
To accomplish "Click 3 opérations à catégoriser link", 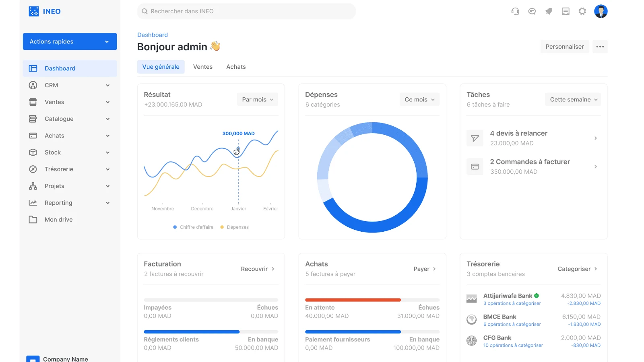I will click(512, 303).
